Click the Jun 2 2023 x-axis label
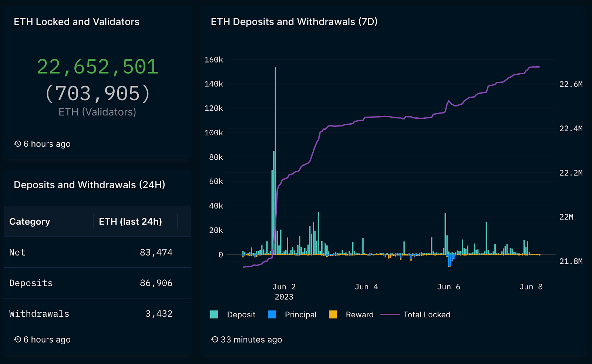 point(284,291)
